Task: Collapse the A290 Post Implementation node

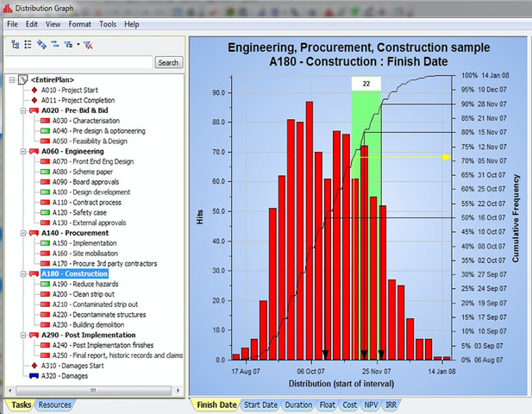Action: point(23,336)
